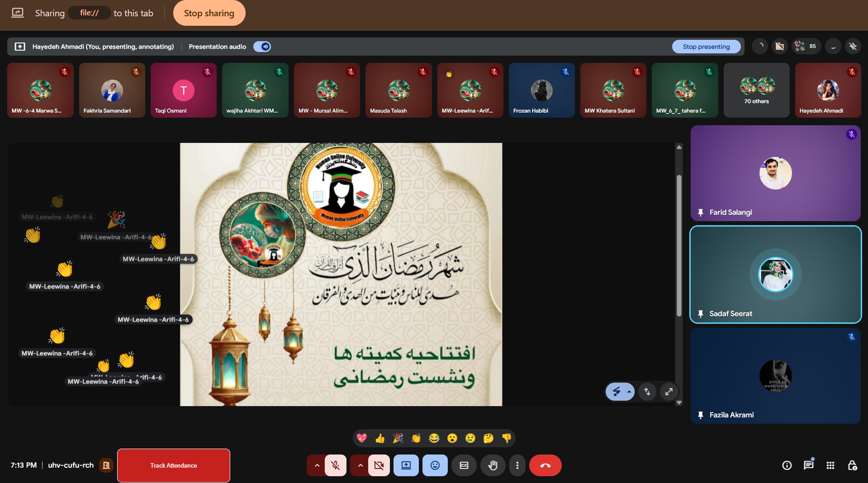Open the three-dot more options menu

pos(517,465)
